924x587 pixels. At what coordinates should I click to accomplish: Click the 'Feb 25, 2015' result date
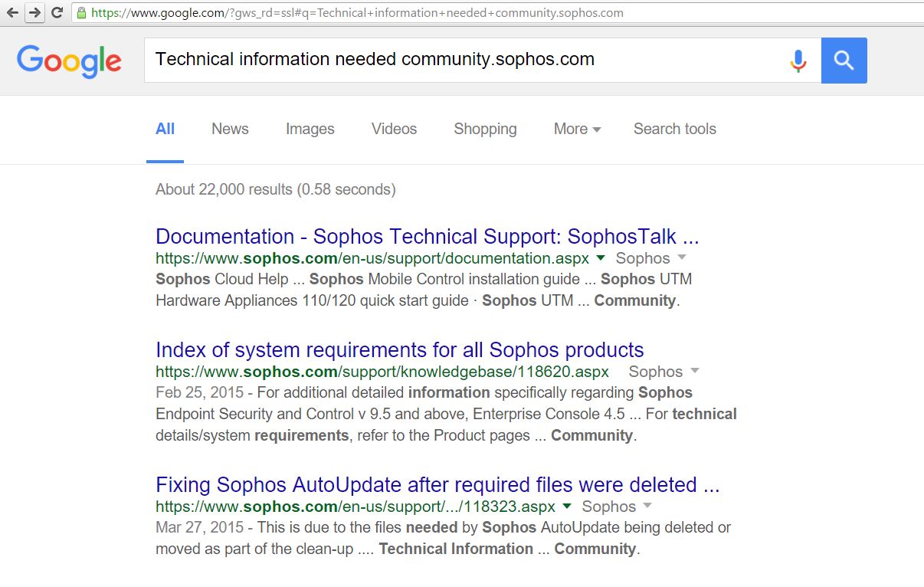click(199, 393)
